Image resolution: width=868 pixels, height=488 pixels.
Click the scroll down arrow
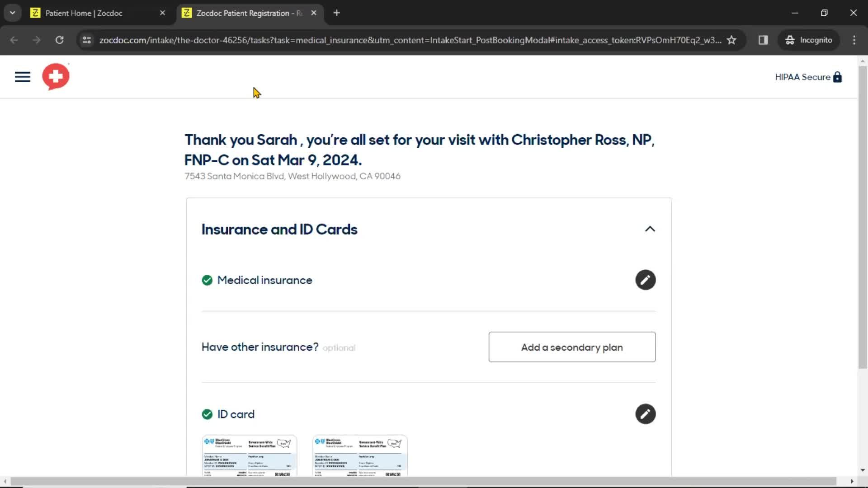pyautogui.click(x=863, y=470)
